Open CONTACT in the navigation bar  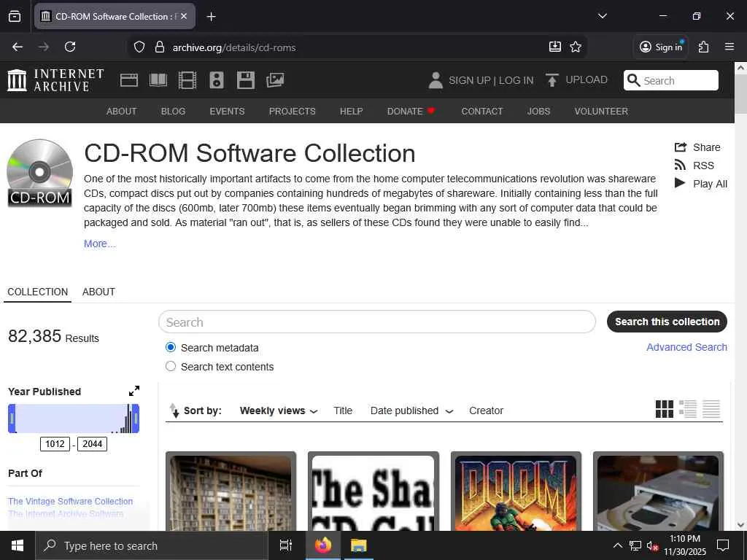pyautogui.click(x=481, y=111)
